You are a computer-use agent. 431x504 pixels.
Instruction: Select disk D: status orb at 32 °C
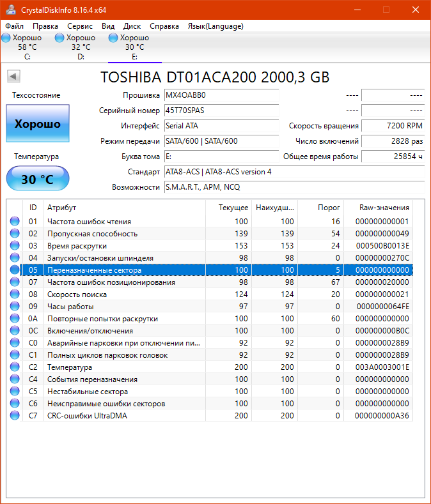pyautogui.click(x=59, y=38)
